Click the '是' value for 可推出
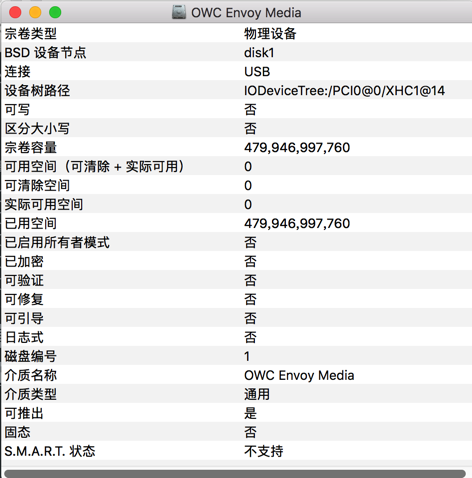Image resolution: width=472 pixels, height=478 pixels. (250, 414)
